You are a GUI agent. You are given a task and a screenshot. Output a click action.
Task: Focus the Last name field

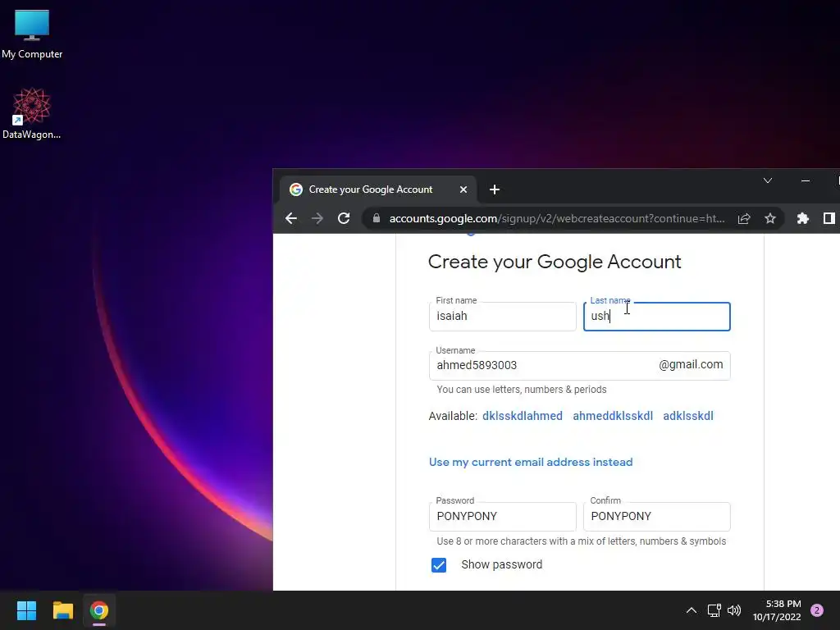pyautogui.click(x=657, y=316)
